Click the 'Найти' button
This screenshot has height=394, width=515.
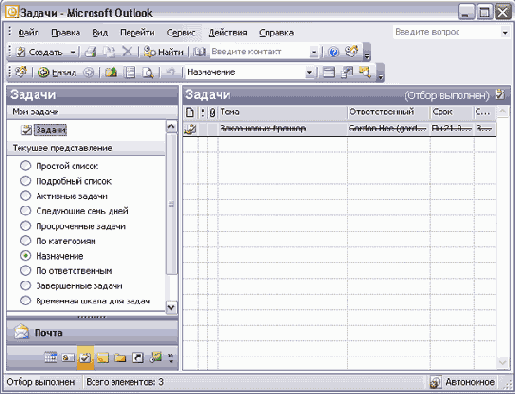pos(163,52)
